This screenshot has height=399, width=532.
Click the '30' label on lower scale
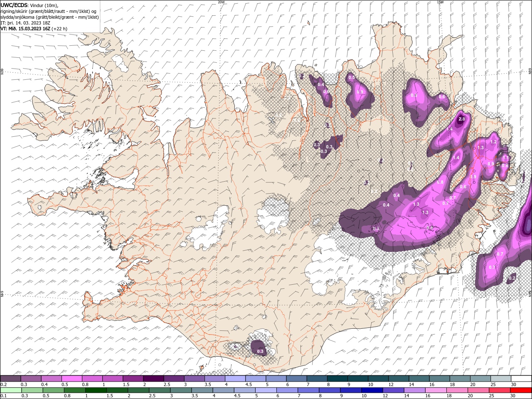[513, 396]
